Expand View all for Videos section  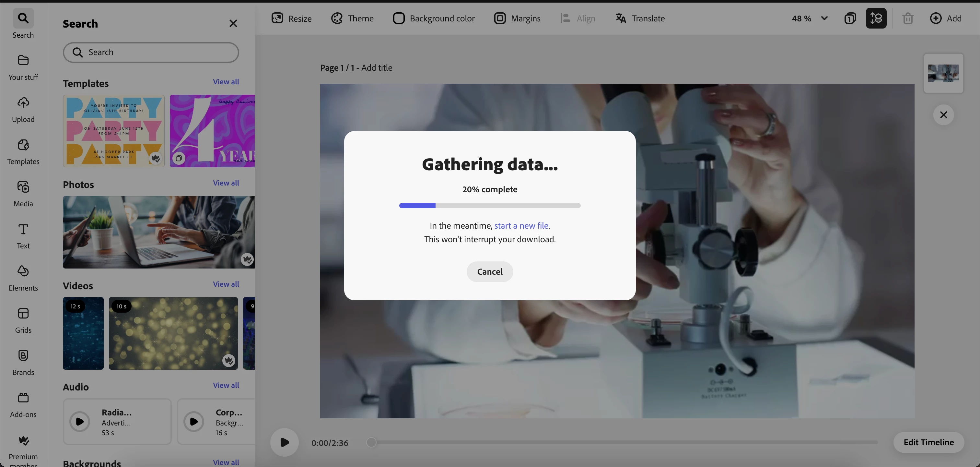[226, 284]
